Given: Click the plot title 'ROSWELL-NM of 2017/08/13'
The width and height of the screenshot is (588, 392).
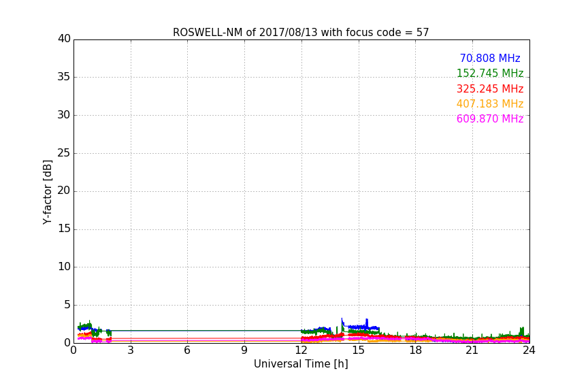Looking at the screenshot, I should tap(246, 33).
